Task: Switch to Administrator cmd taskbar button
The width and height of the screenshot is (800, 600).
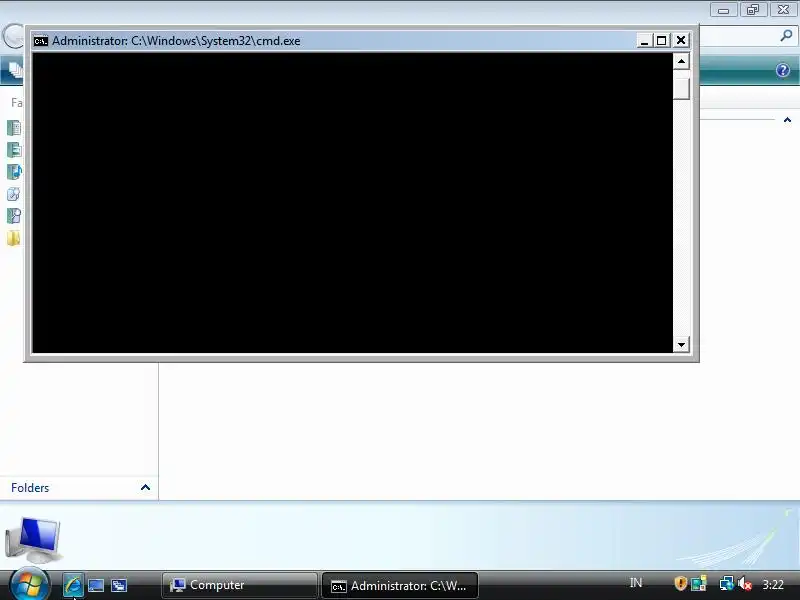Action: pos(400,585)
